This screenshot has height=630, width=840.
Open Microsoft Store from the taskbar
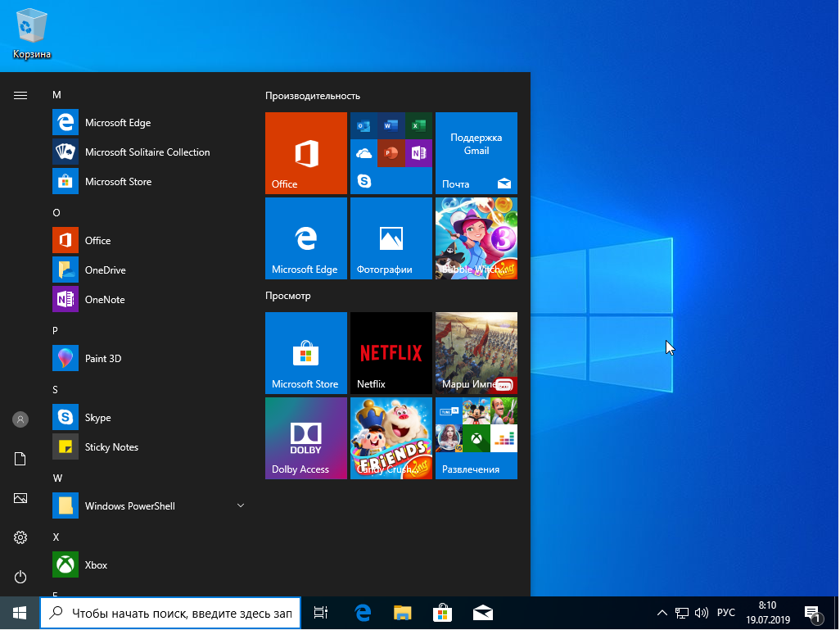(442, 613)
